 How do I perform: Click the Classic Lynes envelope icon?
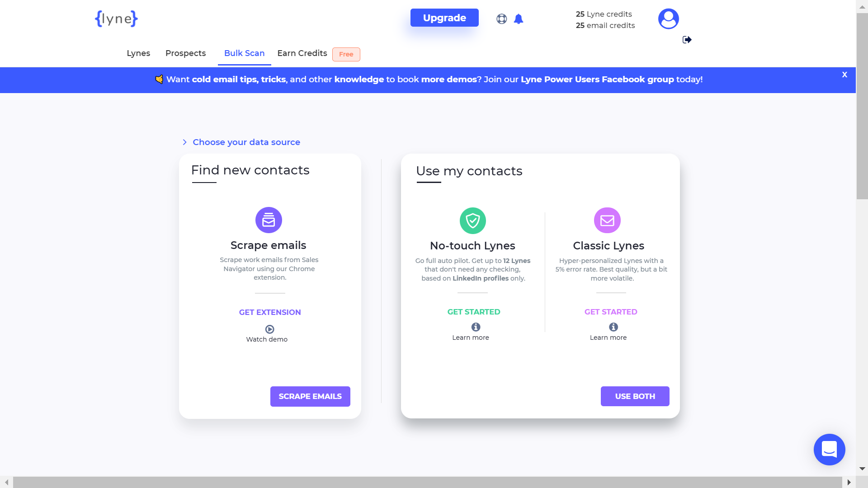pos(608,221)
